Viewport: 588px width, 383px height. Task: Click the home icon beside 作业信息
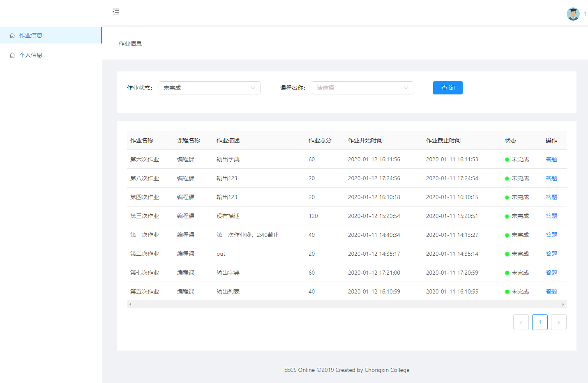point(12,35)
